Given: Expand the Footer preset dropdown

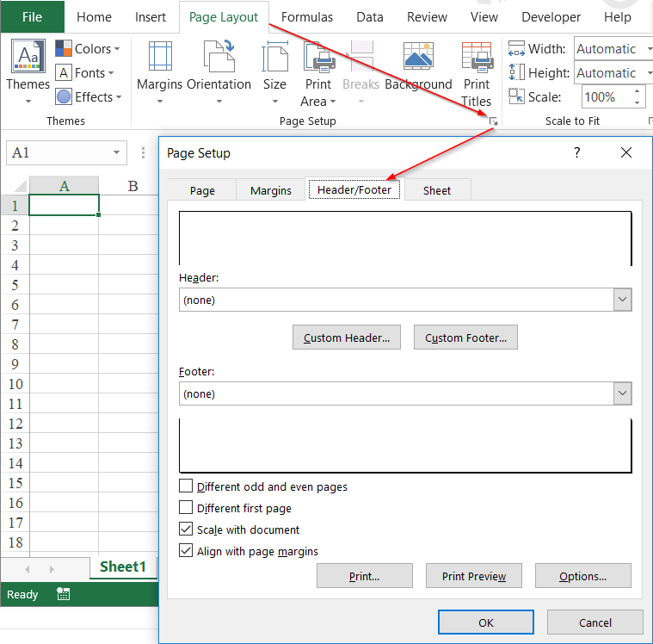Looking at the screenshot, I should (x=622, y=393).
